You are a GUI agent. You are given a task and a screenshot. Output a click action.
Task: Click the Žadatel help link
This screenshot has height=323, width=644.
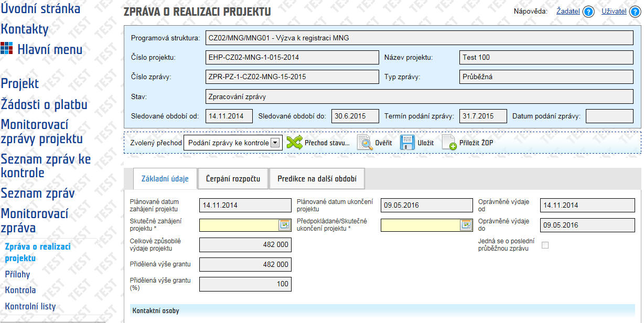click(568, 11)
